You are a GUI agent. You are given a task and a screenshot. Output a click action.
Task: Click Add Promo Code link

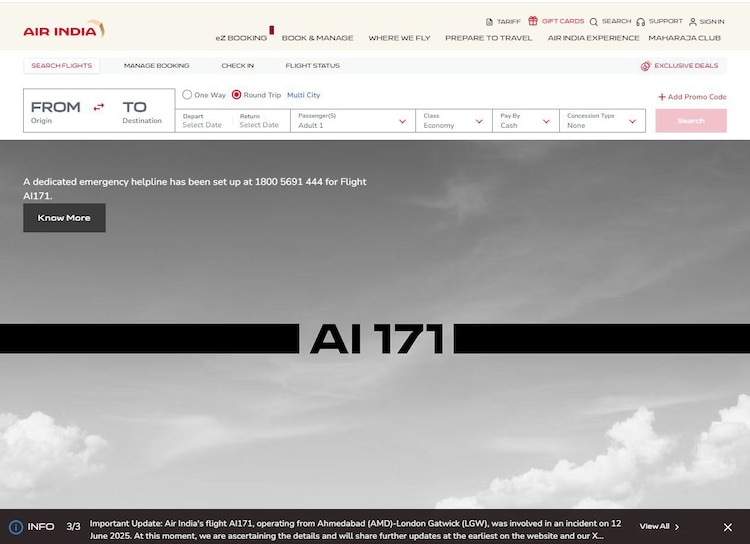(691, 97)
